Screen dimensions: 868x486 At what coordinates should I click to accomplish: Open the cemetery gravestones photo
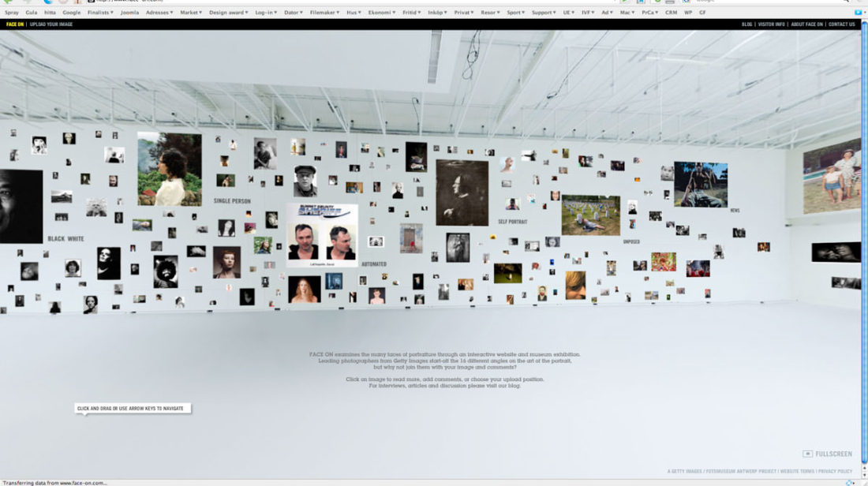click(591, 215)
